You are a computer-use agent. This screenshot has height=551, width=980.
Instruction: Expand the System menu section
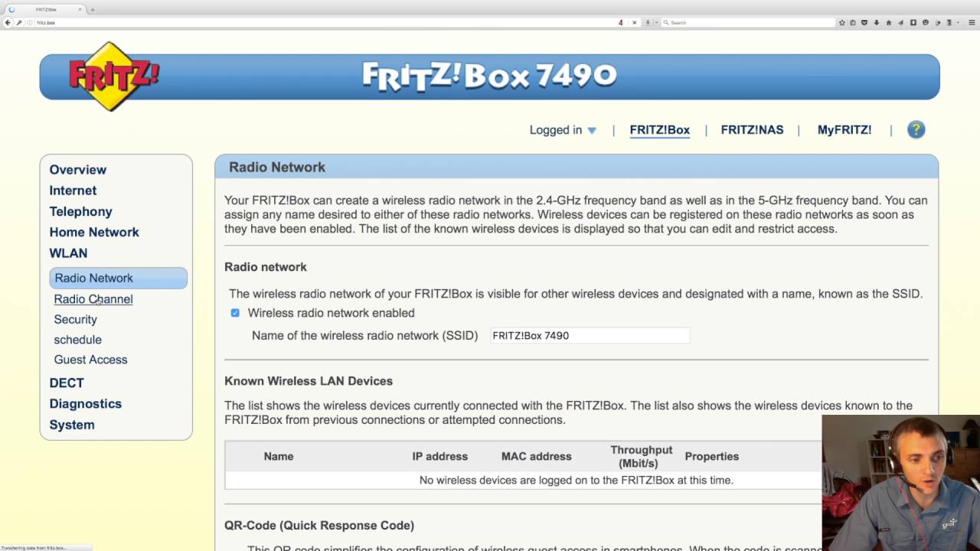pyautogui.click(x=72, y=425)
